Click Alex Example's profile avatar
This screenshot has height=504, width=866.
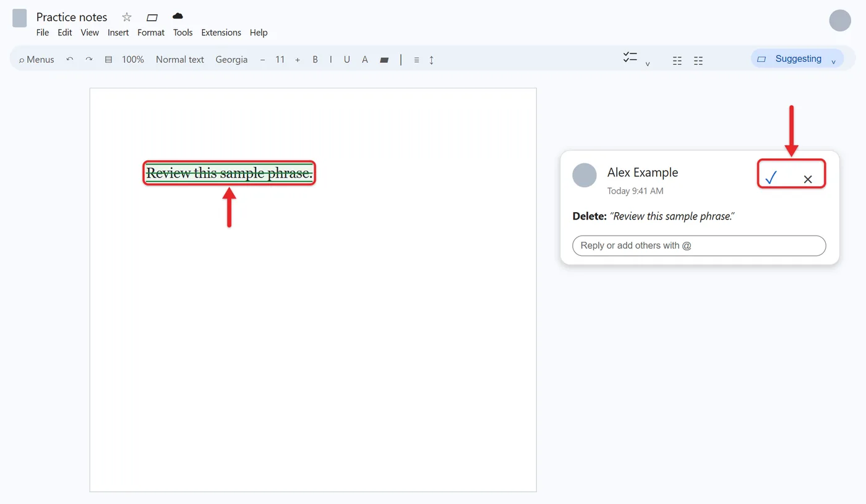tap(585, 176)
